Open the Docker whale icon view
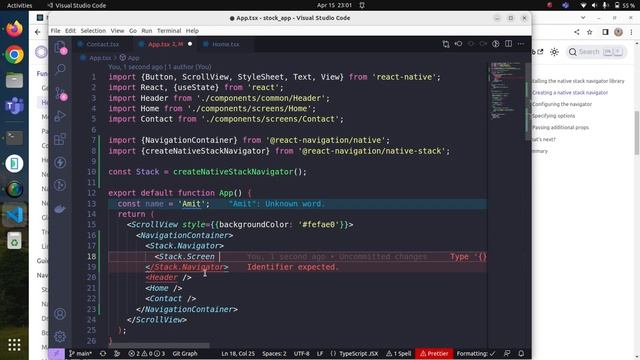 tap(60, 209)
